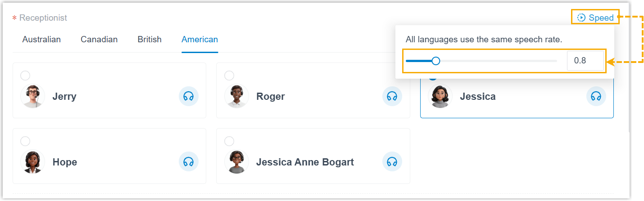This screenshot has width=644, height=201.
Task: Choose Jessica Anne Bogart radio button
Action: tap(229, 141)
